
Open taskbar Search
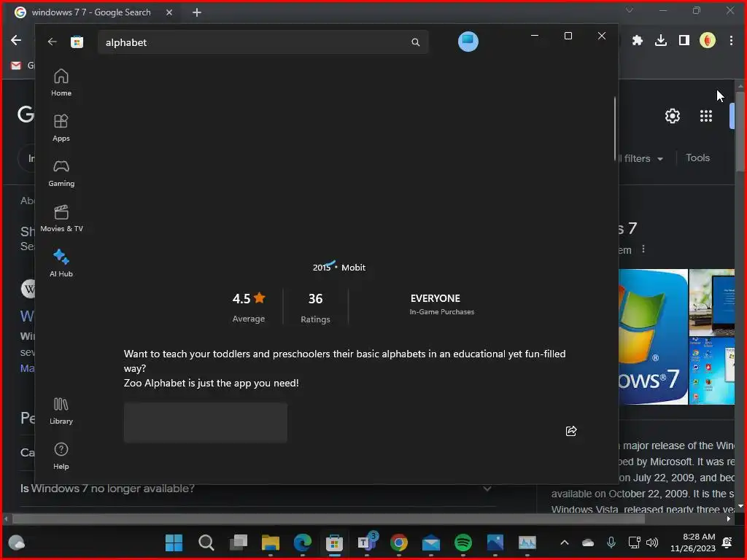point(206,542)
